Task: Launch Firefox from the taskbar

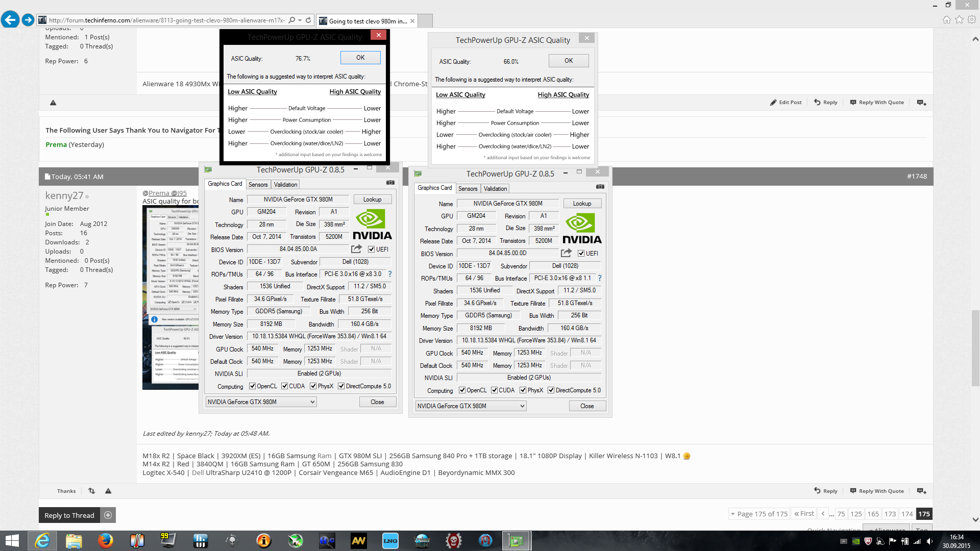Action: click(105, 541)
